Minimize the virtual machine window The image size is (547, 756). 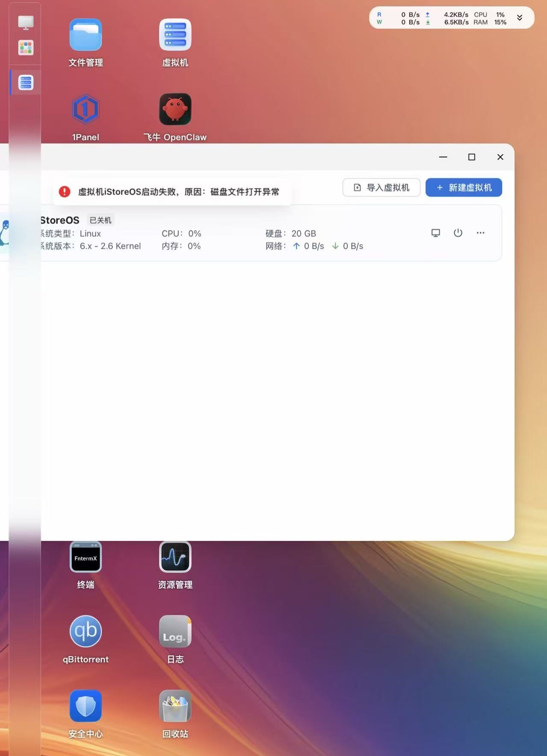click(x=443, y=157)
